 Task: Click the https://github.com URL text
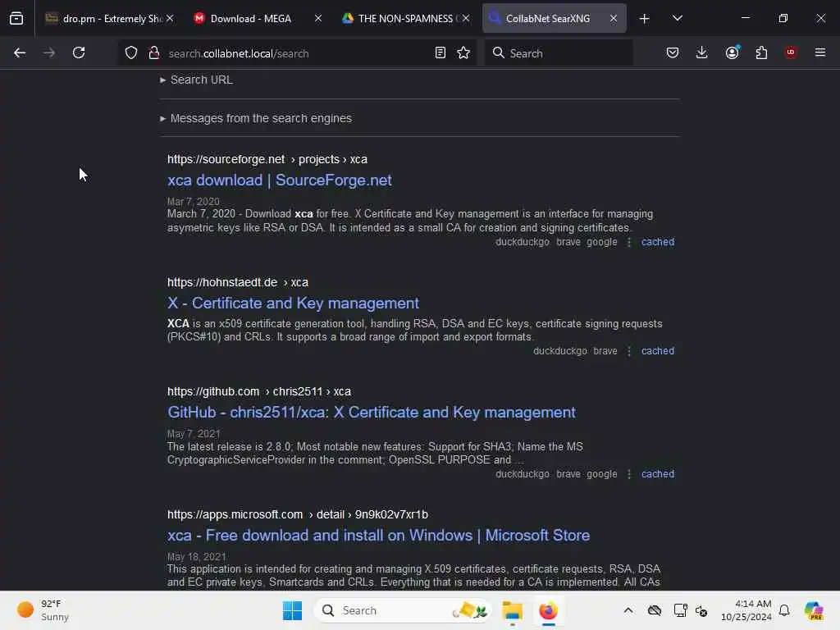(x=212, y=391)
